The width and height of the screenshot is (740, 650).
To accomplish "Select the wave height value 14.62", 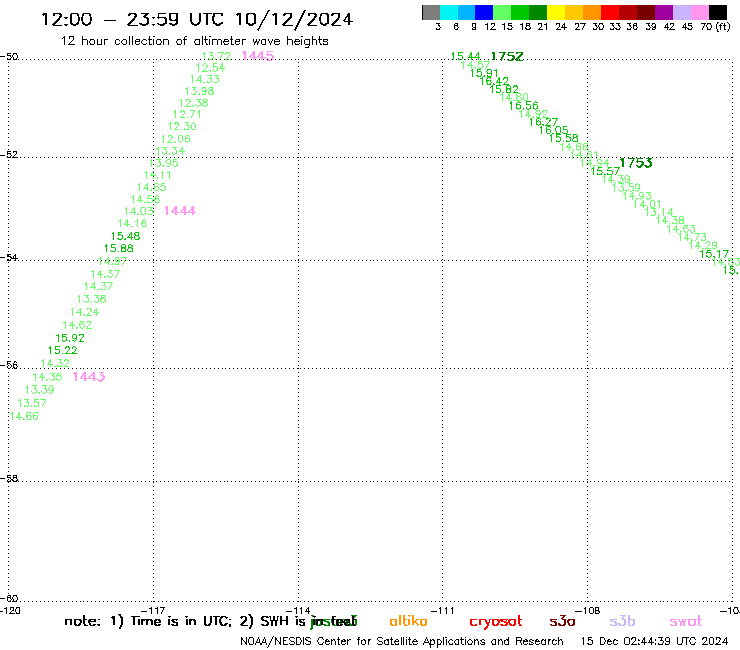I will 77,325.
